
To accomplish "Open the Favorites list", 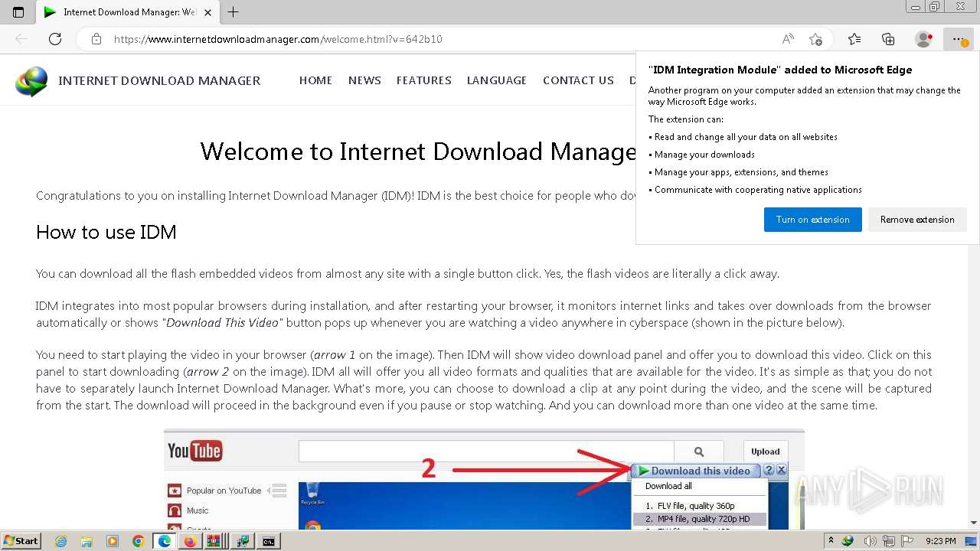I will [x=854, y=39].
